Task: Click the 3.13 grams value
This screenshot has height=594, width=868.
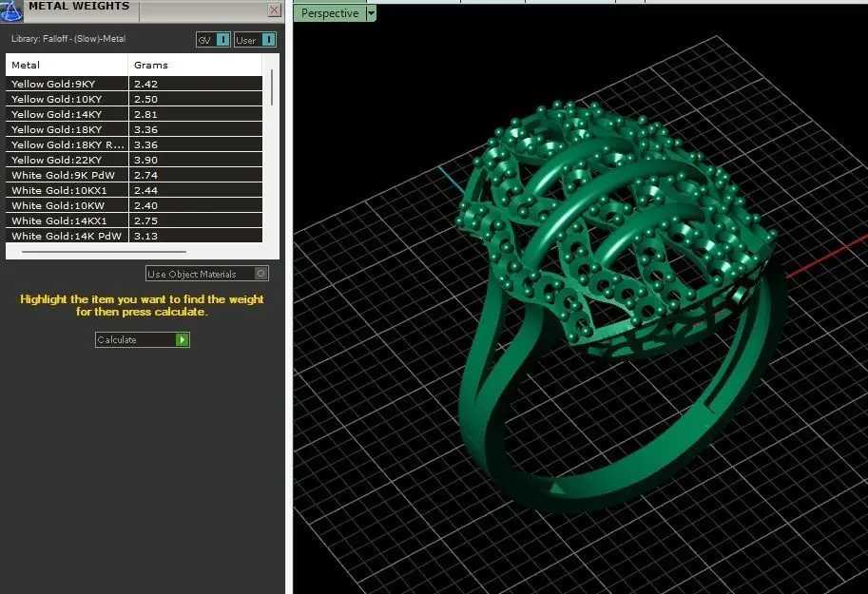Action: [x=146, y=236]
